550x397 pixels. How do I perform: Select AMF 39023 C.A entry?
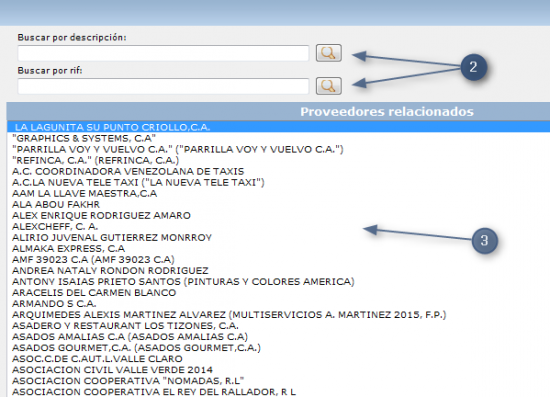pyautogui.click(x=279, y=260)
